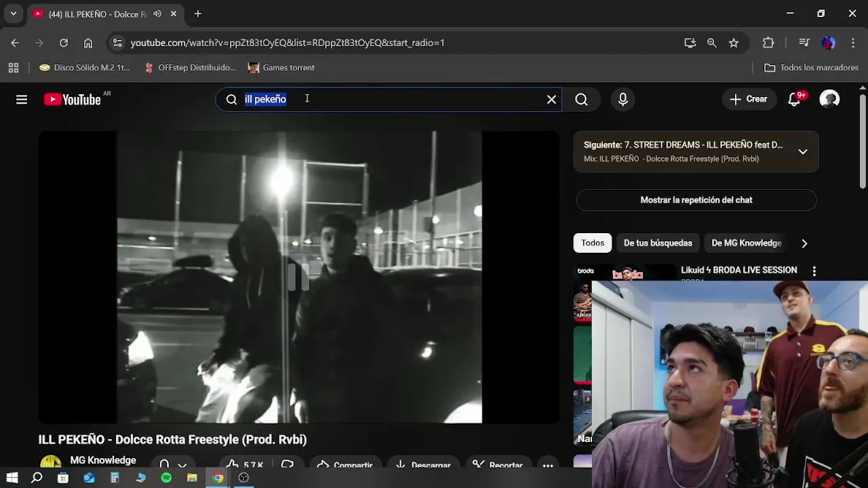Open more actions (three dots) under video

click(x=547, y=466)
